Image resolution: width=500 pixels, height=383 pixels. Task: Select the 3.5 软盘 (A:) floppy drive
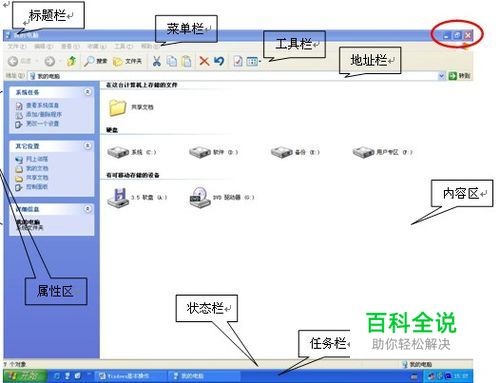(137, 197)
